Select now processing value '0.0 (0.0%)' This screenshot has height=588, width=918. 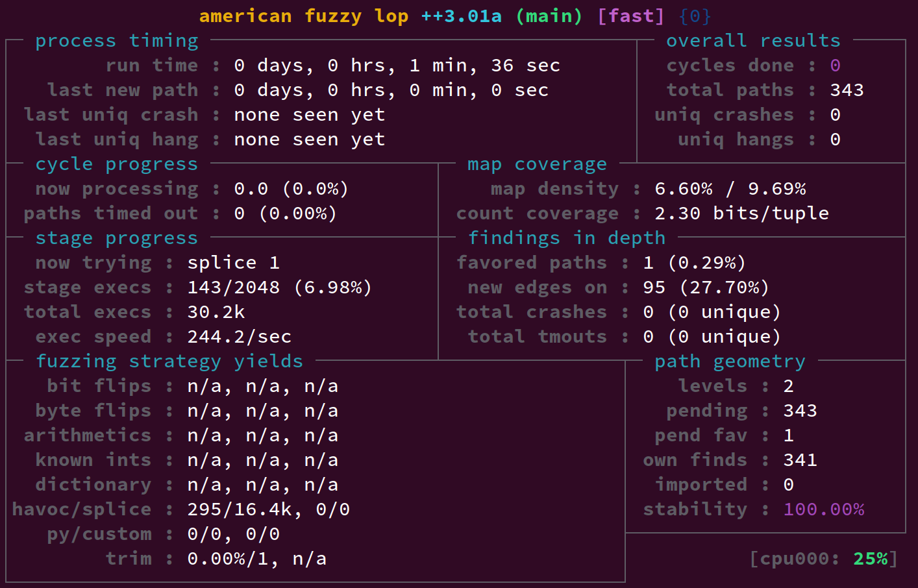coord(292,189)
